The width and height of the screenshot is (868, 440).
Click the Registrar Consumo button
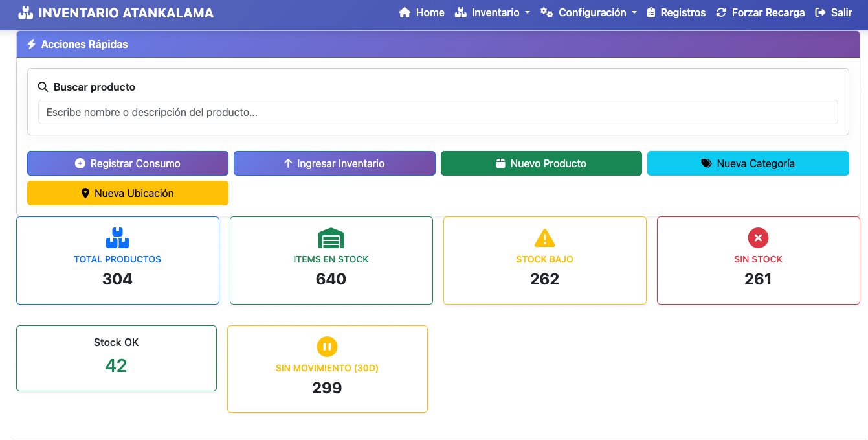(128, 163)
